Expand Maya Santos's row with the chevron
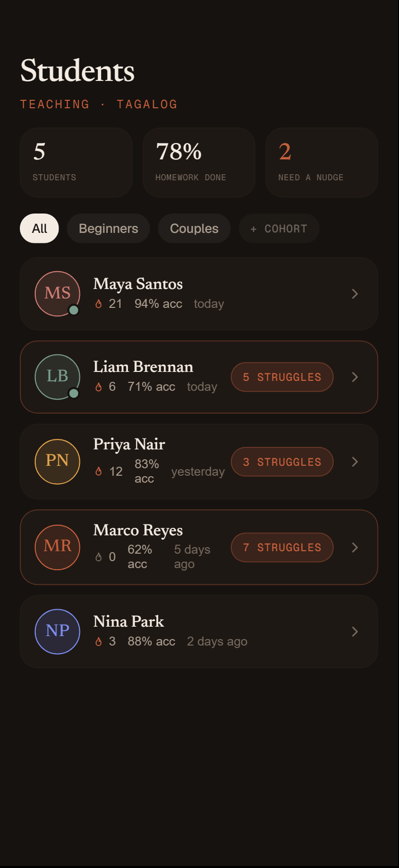 pyautogui.click(x=355, y=294)
